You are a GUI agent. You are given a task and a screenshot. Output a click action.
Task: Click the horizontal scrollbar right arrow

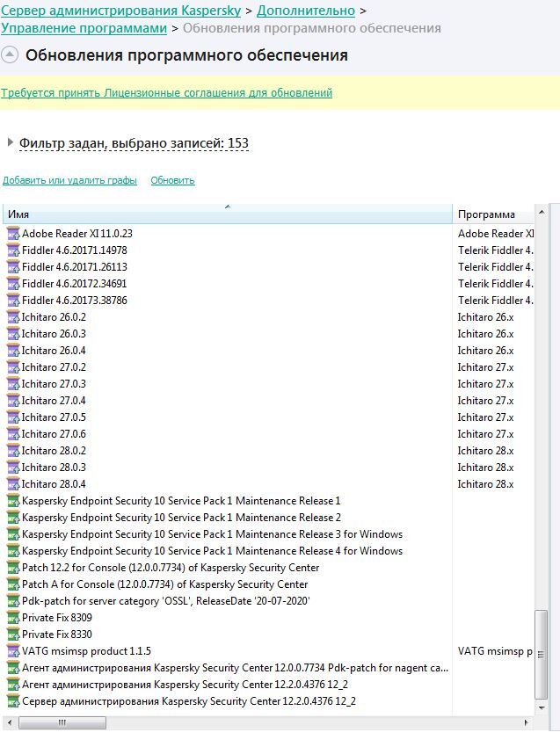click(x=527, y=722)
